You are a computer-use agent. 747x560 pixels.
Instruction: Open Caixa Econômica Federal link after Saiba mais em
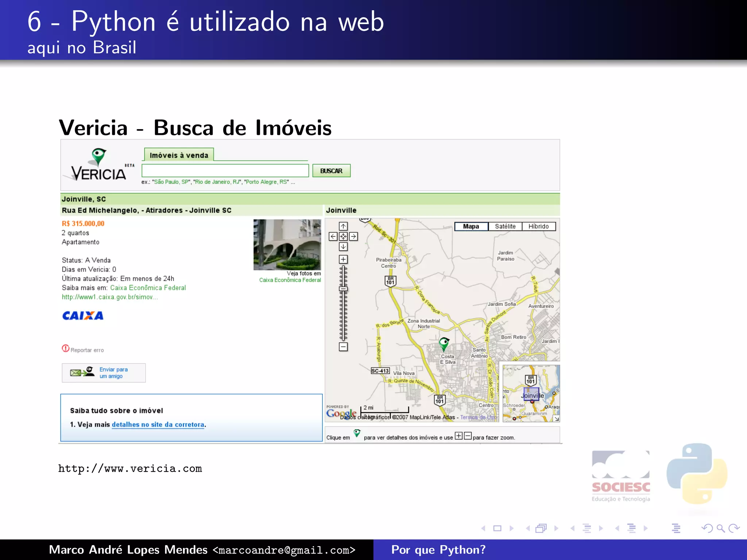tap(148, 288)
